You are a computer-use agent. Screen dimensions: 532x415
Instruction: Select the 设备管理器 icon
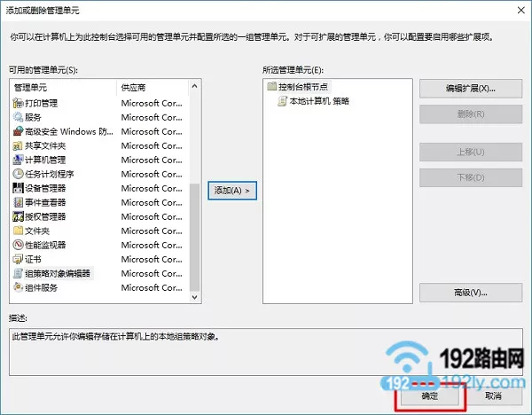point(18,188)
